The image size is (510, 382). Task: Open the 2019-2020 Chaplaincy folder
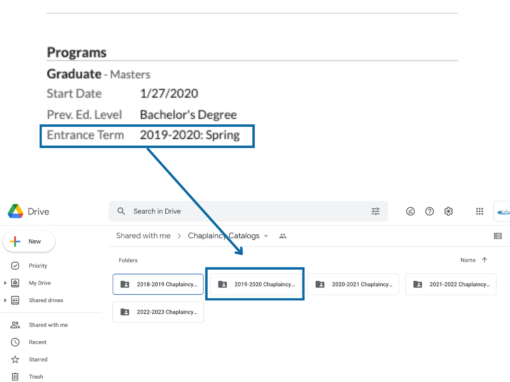point(255,284)
